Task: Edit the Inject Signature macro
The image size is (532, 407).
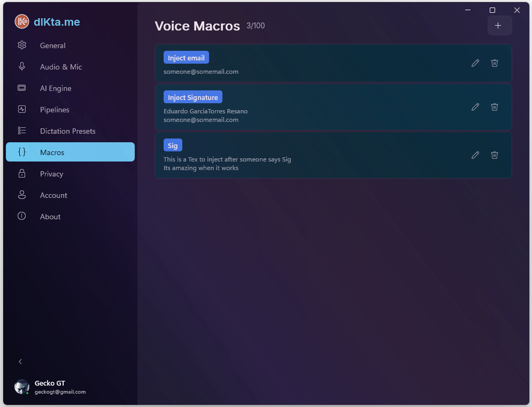Action: (x=475, y=107)
